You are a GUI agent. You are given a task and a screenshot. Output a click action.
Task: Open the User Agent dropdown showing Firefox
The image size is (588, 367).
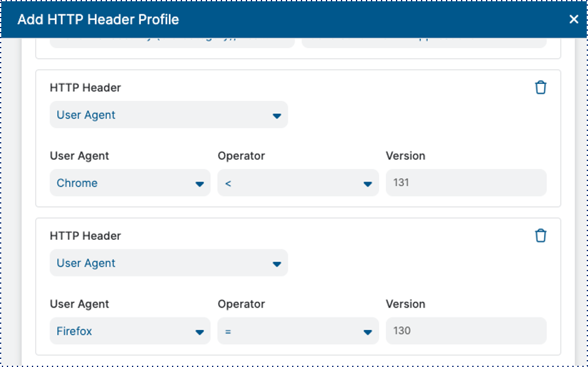[129, 331]
